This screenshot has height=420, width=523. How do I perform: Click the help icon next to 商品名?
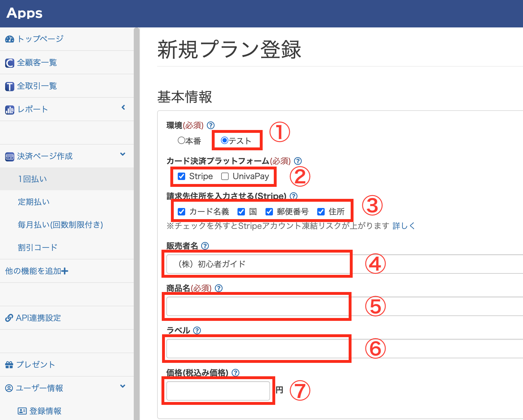[x=219, y=288]
